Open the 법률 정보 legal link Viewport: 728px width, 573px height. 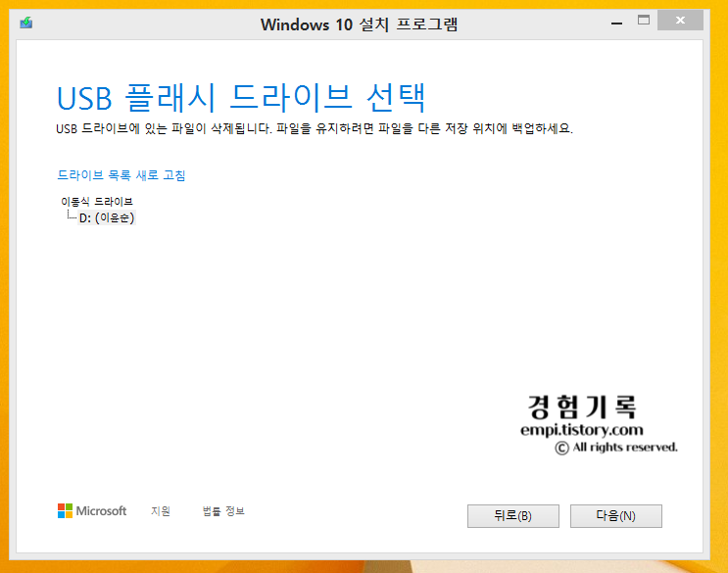coord(223,511)
